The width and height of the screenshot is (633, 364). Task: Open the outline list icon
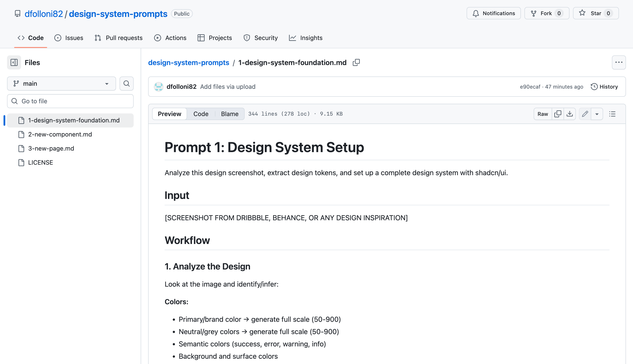[x=612, y=114]
